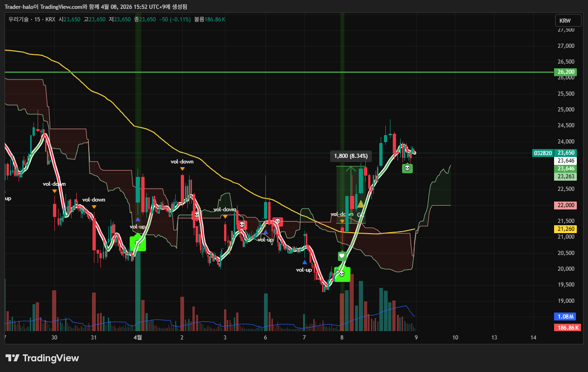Click the red skull marker on April 3
Image resolution: width=588 pixels, height=372 pixels.
242,225
